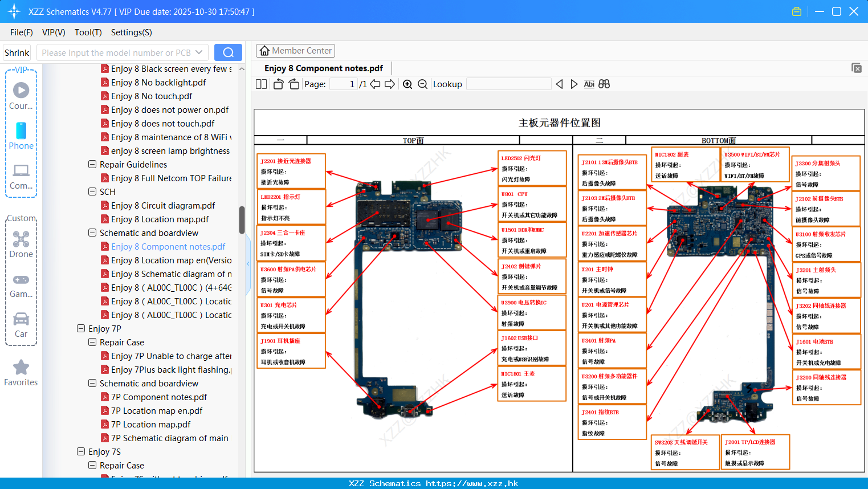Click the blue model search button
This screenshot has height=489, width=868.
(228, 52)
